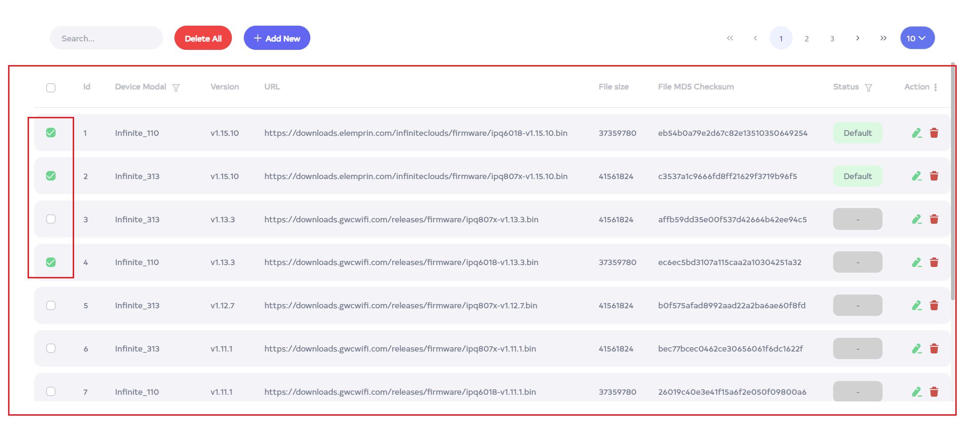Edit the Infinite_313 v1.13.3 firmware entry
Screen dimensions: 980x438
click(916, 219)
